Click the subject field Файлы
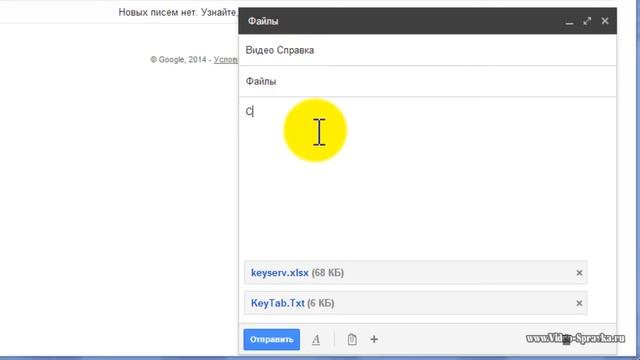The width and height of the screenshot is (640, 360). click(427, 81)
